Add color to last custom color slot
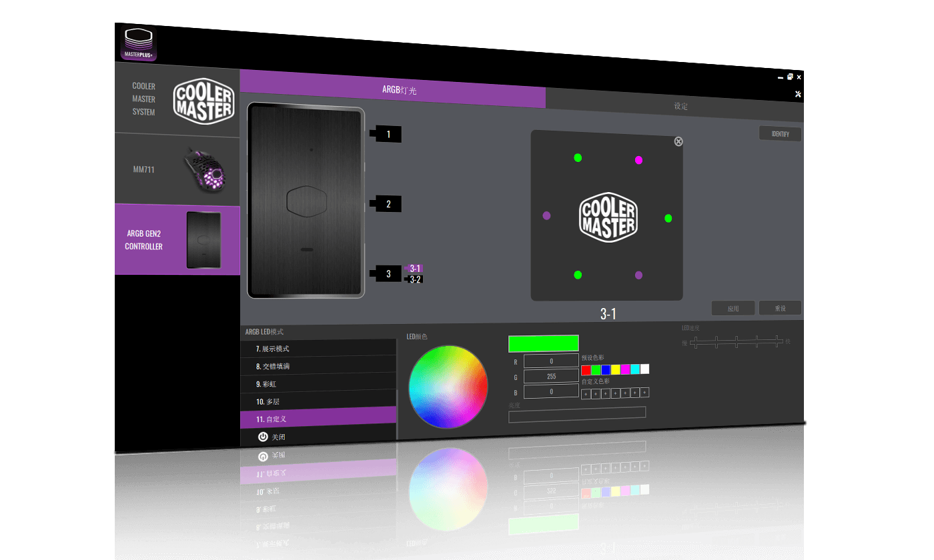Viewport: 934px width, 560px height. point(644,393)
